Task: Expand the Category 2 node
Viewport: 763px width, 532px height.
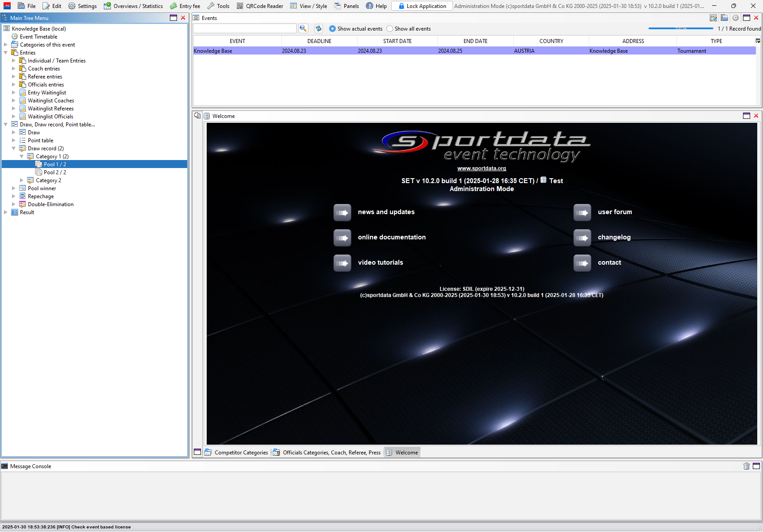Action: tap(22, 180)
